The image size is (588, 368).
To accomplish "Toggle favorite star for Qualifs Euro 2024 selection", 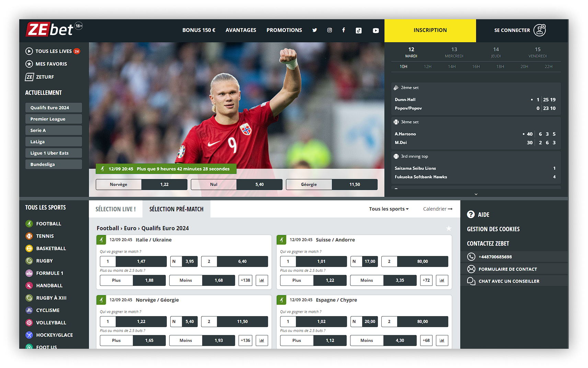I will [449, 228].
